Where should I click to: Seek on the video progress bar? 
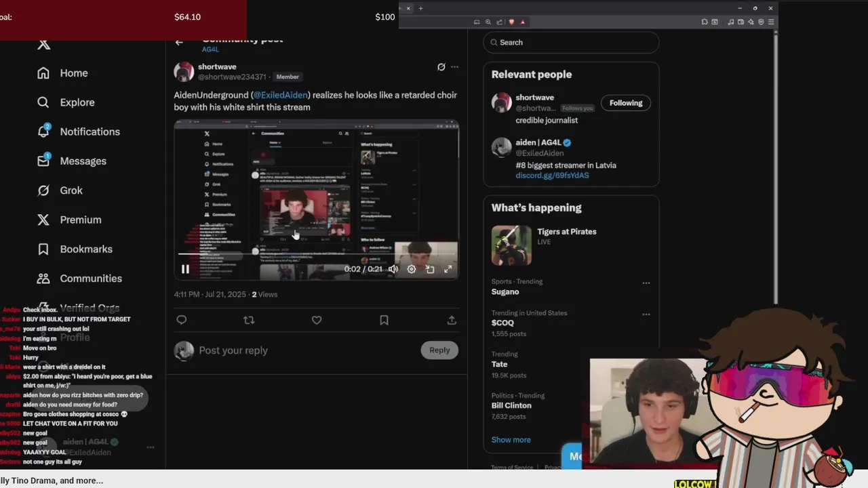point(316,254)
